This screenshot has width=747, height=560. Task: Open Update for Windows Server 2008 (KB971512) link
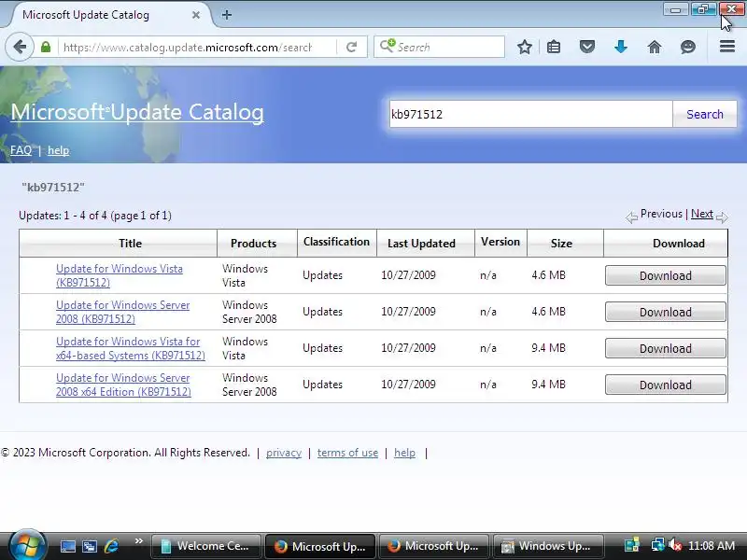[x=122, y=312]
